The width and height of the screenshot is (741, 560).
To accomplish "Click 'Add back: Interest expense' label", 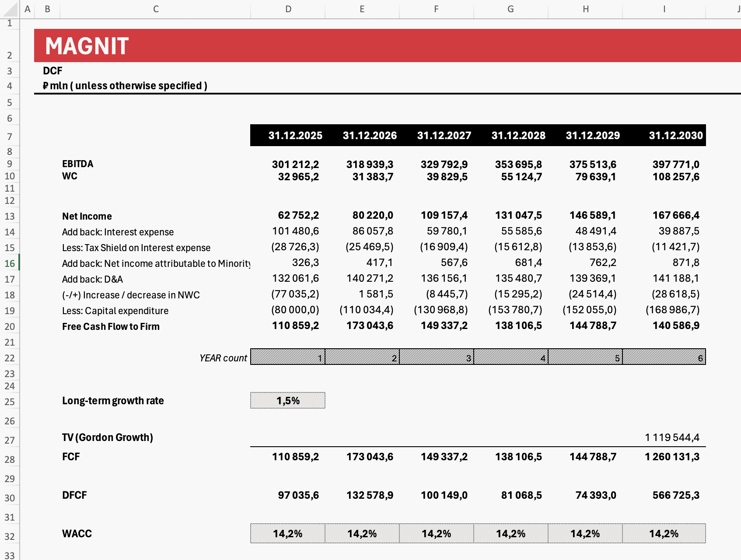I will point(118,232).
